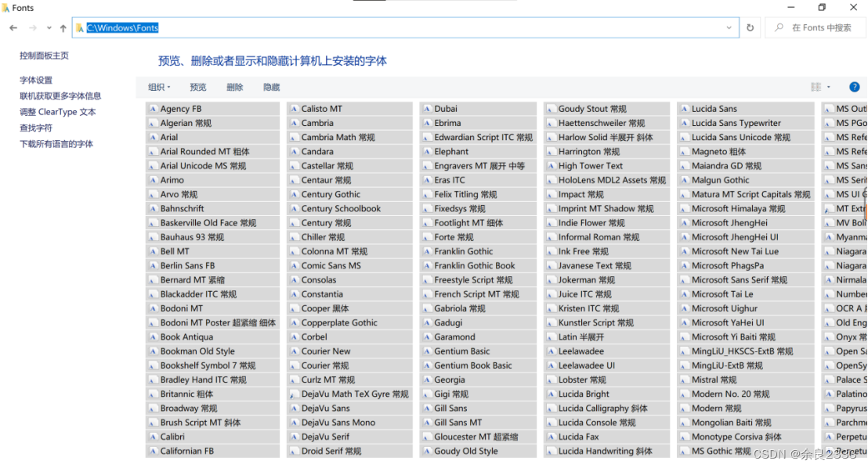
Task: Select Algerian 常规 font entry
Action: tap(212, 123)
